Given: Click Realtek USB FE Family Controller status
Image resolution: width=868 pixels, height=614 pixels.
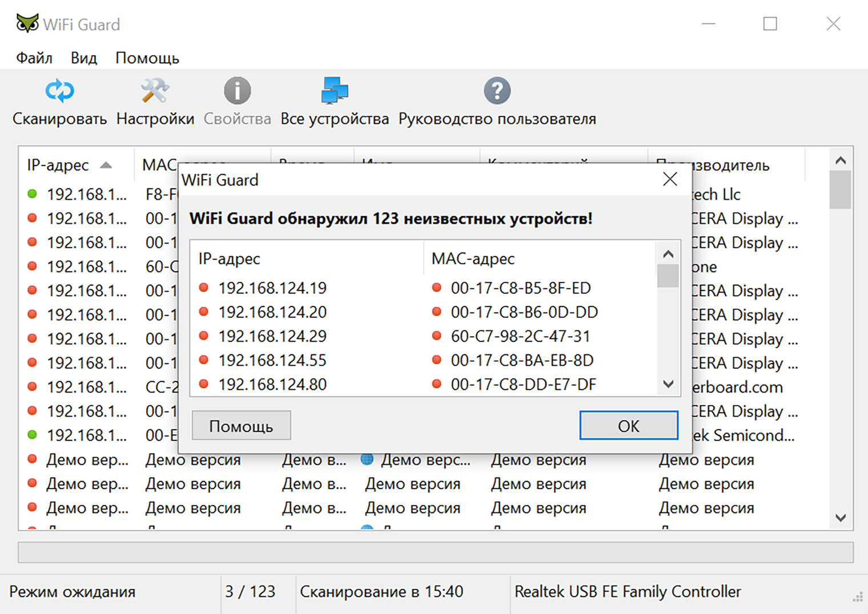Looking at the screenshot, I should tap(628, 592).
